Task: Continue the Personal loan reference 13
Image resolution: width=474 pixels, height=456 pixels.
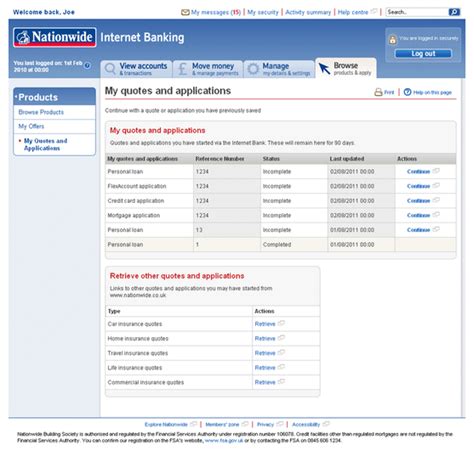Action: click(418, 230)
